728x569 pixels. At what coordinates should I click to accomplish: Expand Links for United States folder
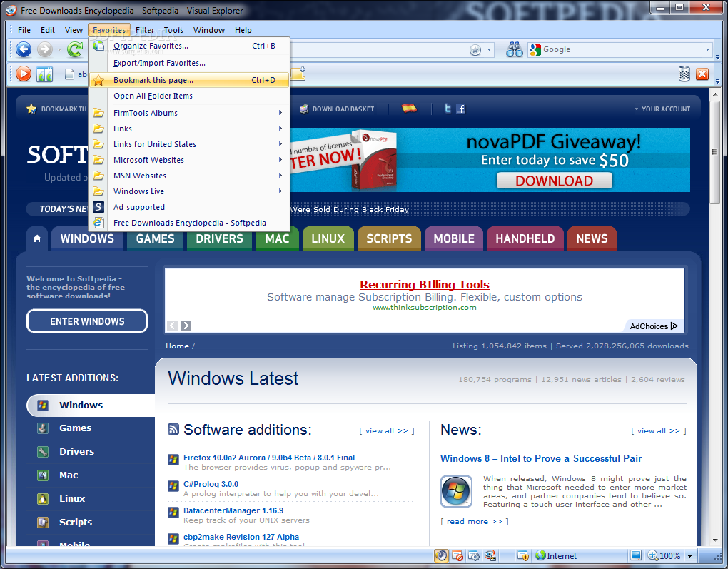pyautogui.click(x=189, y=144)
